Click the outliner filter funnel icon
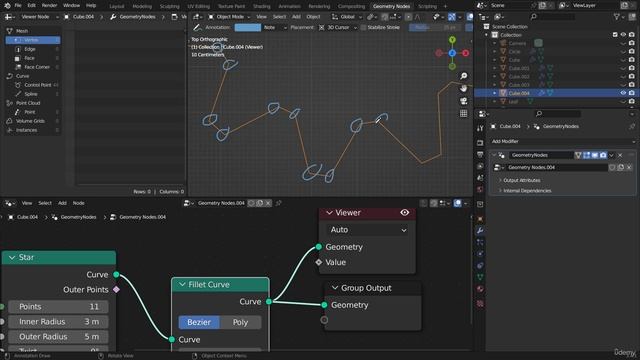The image size is (640, 360). pos(617,17)
